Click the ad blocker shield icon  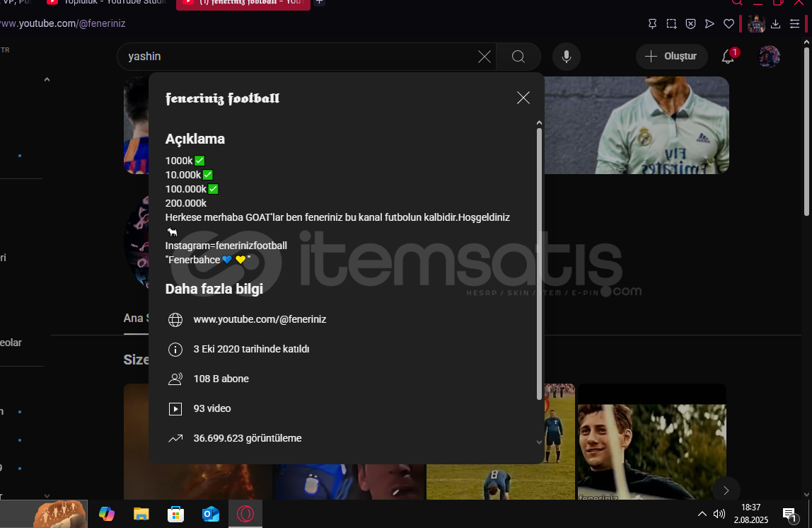(690, 24)
